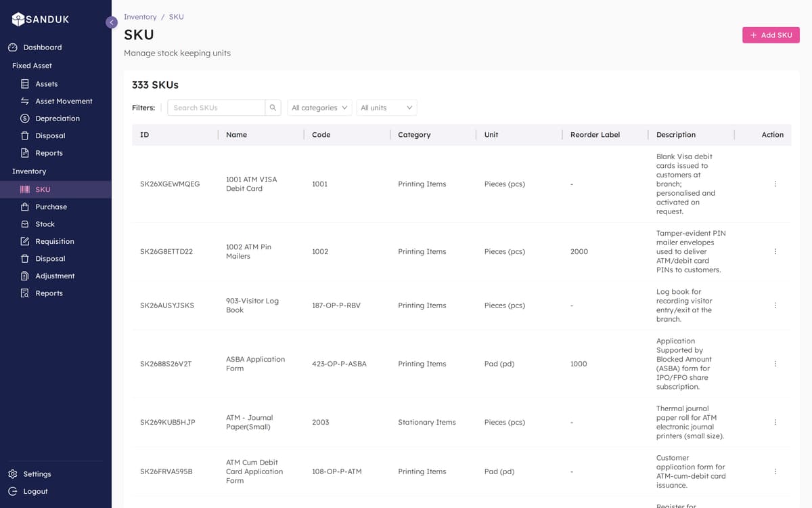Open the Asset Movement menu item
Image resolution: width=812 pixels, height=508 pixels.
(55, 101)
